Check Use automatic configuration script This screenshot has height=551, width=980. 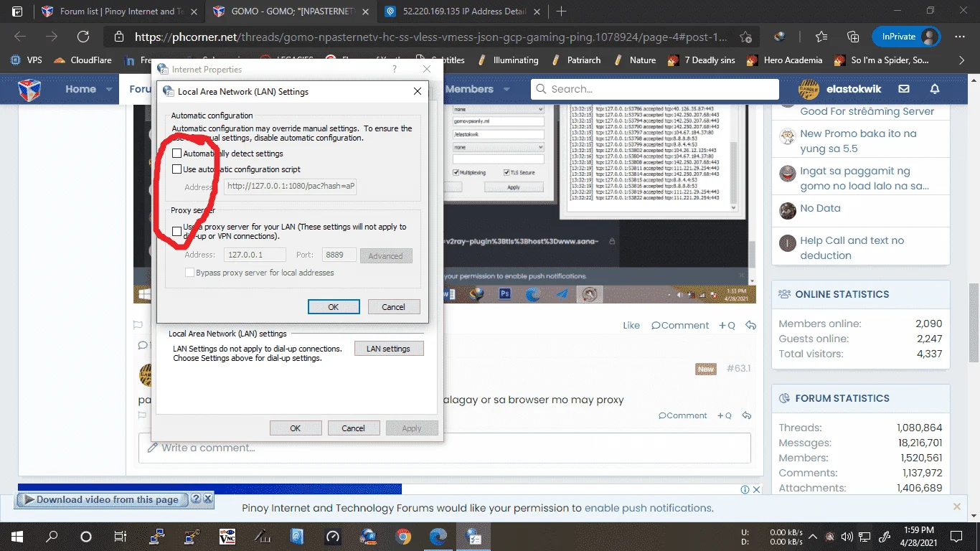coord(177,169)
